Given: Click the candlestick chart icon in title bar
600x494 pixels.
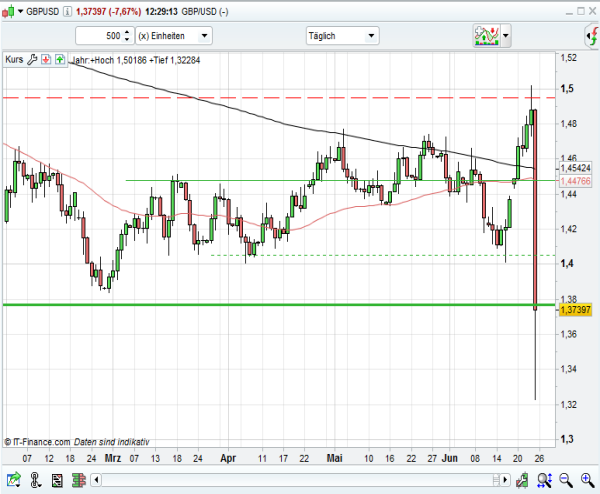Looking at the screenshot, I should (x=8, y=11).
